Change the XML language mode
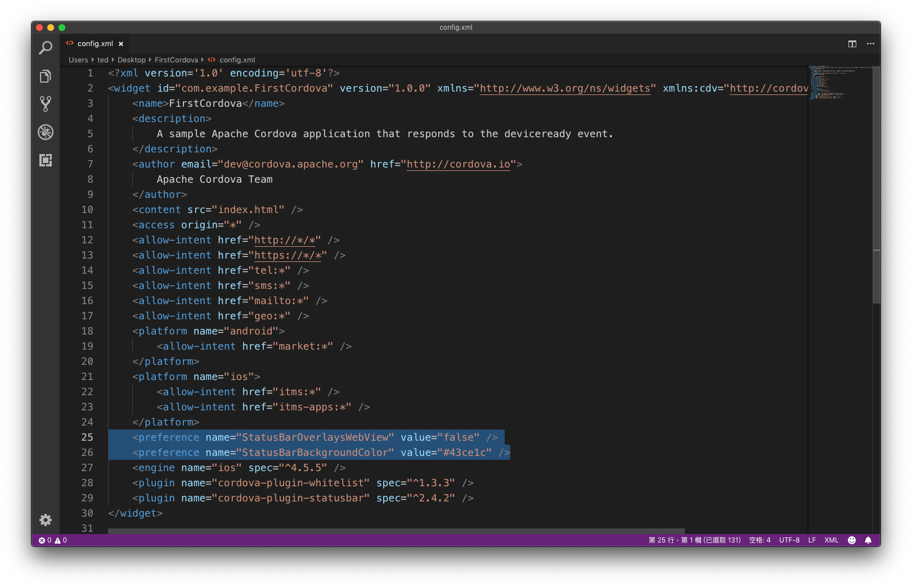The height and width of the screenshot is (588, 912). 831,540
